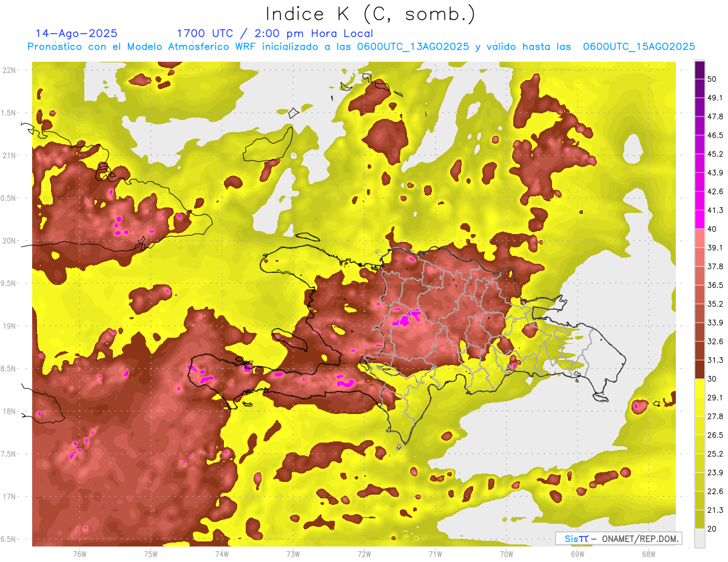The width and height of the screenshot is (728, 562).
Task: Click the longitude axis label "72W"
Action: click(x=364, y=554)
